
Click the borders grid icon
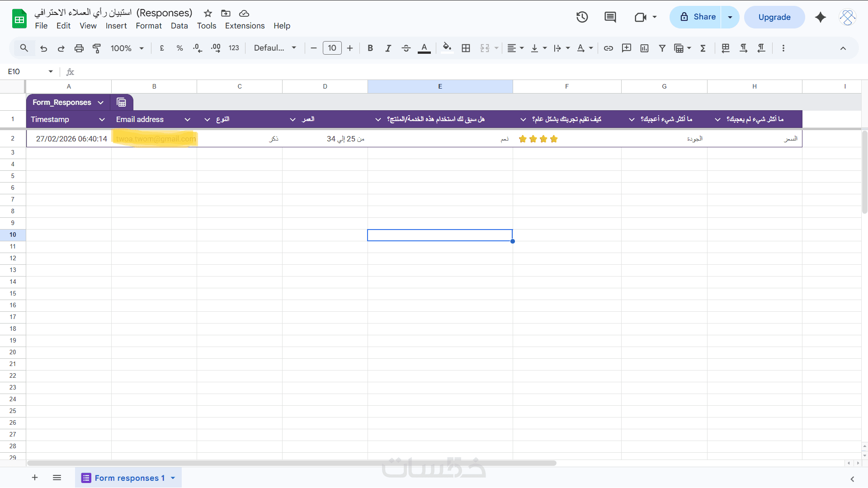(466, 48)
